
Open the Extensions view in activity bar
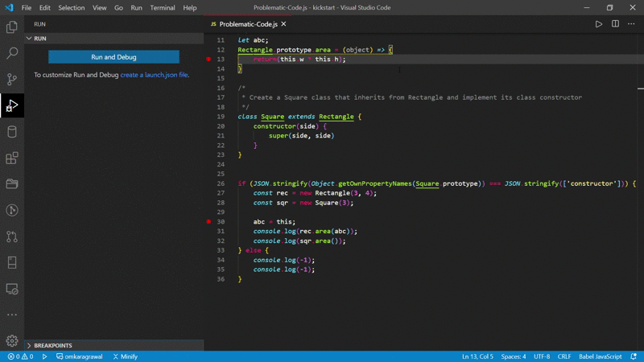[12, 158]
